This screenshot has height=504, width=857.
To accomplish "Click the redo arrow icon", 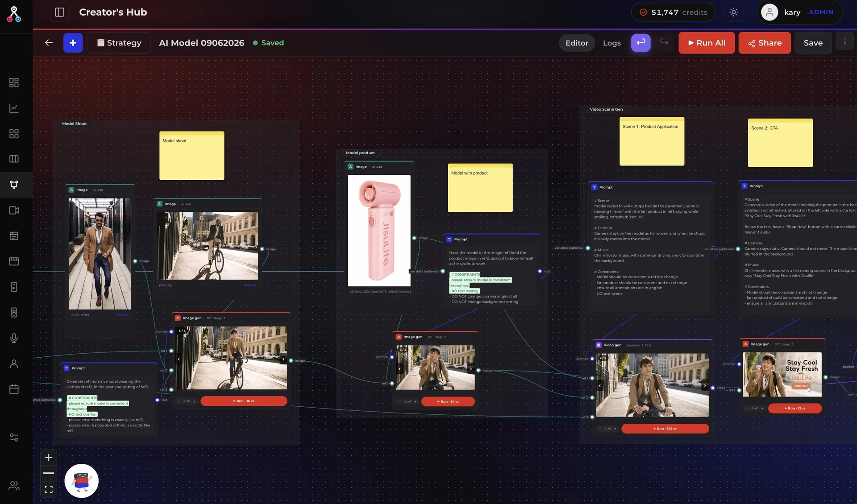I will (664, 42).
